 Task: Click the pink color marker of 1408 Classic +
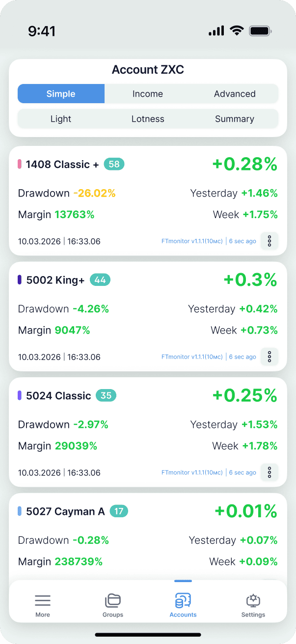[20, 164]
